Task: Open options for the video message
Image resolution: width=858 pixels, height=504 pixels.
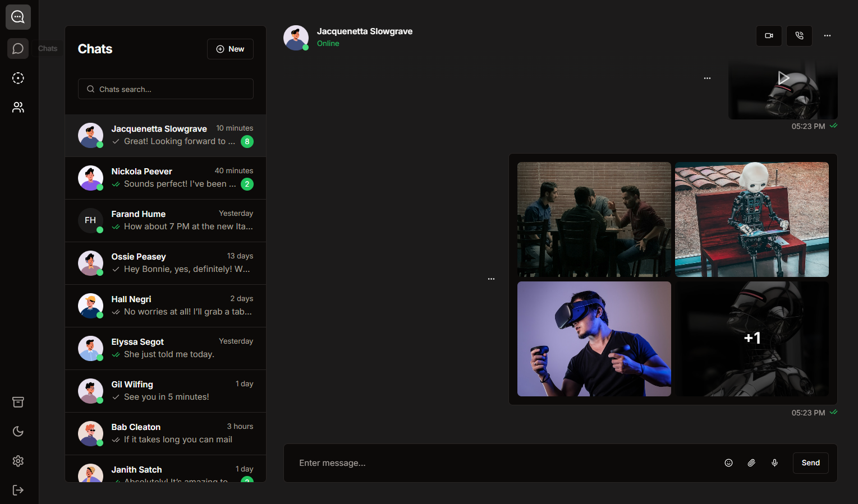Action: coord(706,78)
